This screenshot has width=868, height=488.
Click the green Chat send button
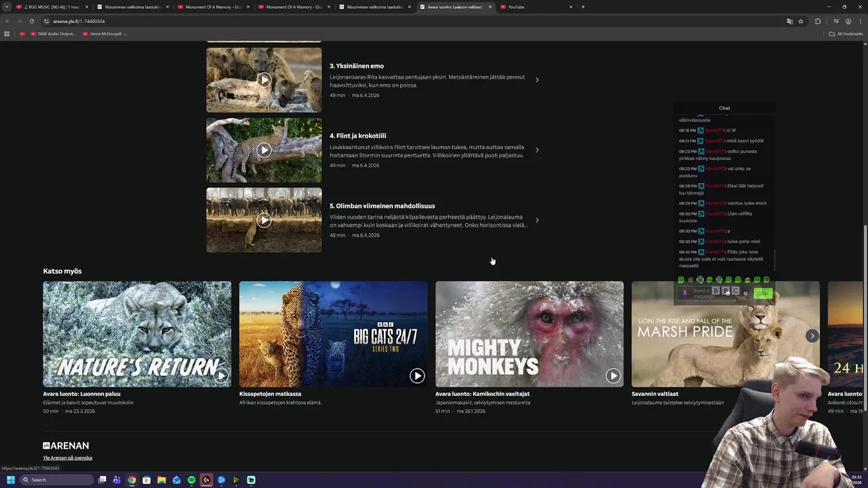[x=763, y=293]
